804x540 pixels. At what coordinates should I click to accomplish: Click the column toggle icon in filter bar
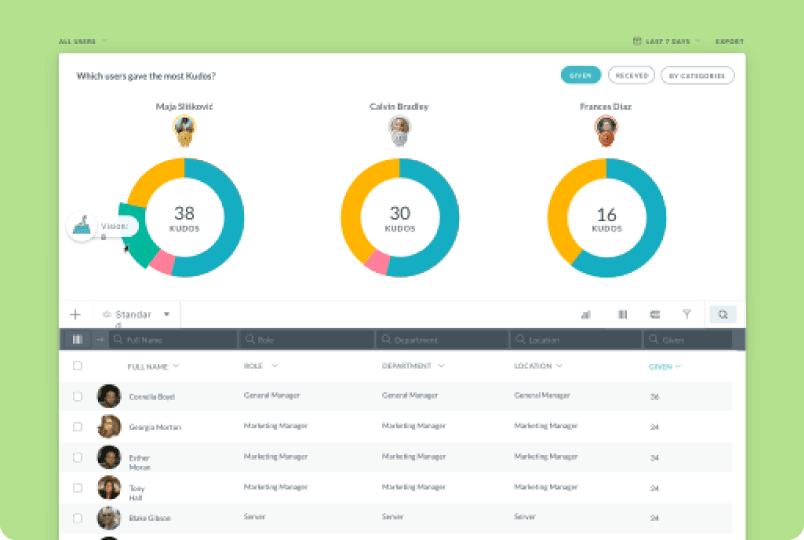point(78,340)
